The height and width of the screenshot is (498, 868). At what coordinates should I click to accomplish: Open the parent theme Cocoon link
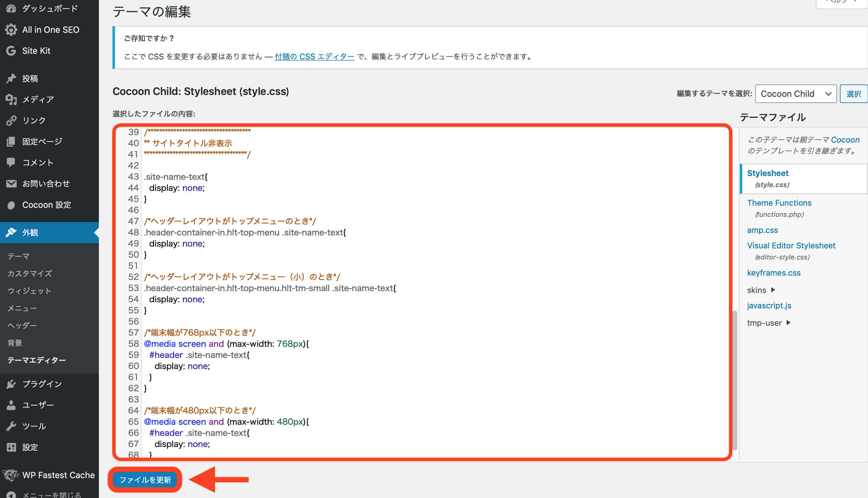pyautogui.click(x=845, y=140)
